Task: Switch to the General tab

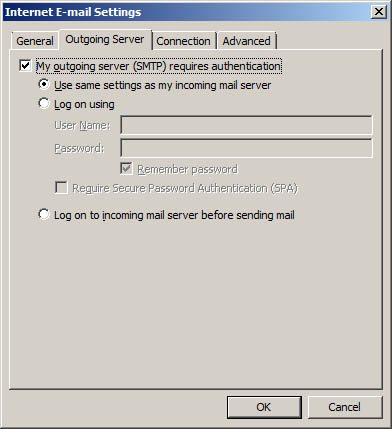Action: 35,41
